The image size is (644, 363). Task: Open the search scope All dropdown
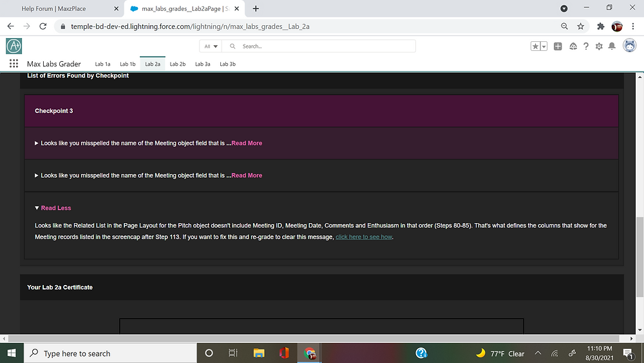[211, 46]
